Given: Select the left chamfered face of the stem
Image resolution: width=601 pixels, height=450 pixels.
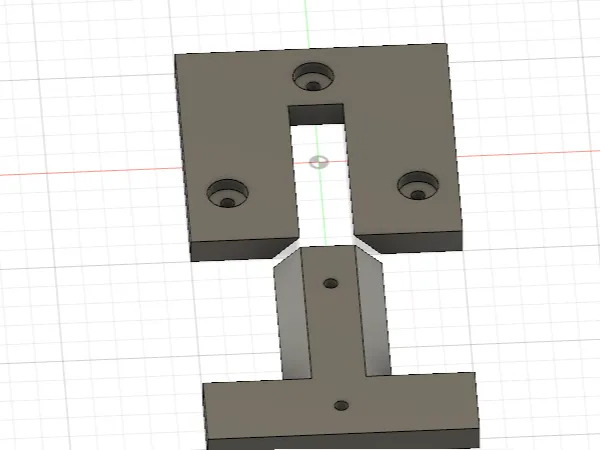Looking at the screenshot, I should [x=292, y=314].
